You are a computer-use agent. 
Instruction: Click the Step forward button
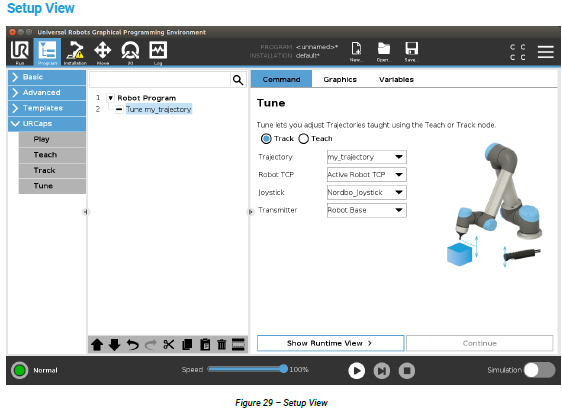(382, 371)
